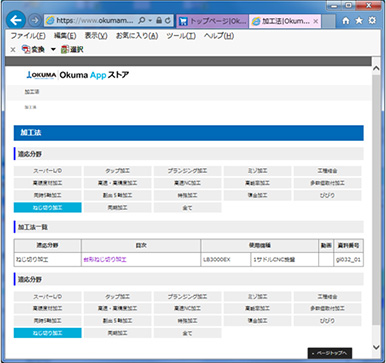Click highlighted ねじ切り加工 in the lower grid

click(47, 333)
